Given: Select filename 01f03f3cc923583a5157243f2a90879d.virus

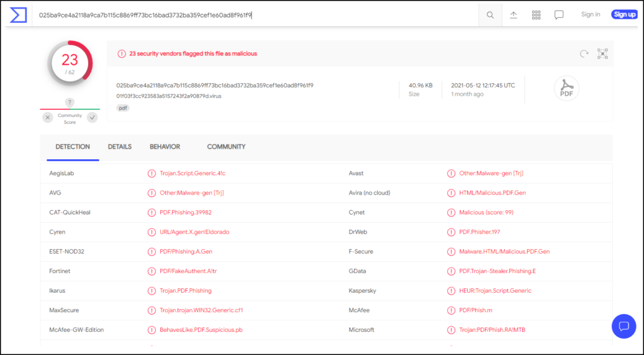Looking at the screenshot, I should point(169,96).
